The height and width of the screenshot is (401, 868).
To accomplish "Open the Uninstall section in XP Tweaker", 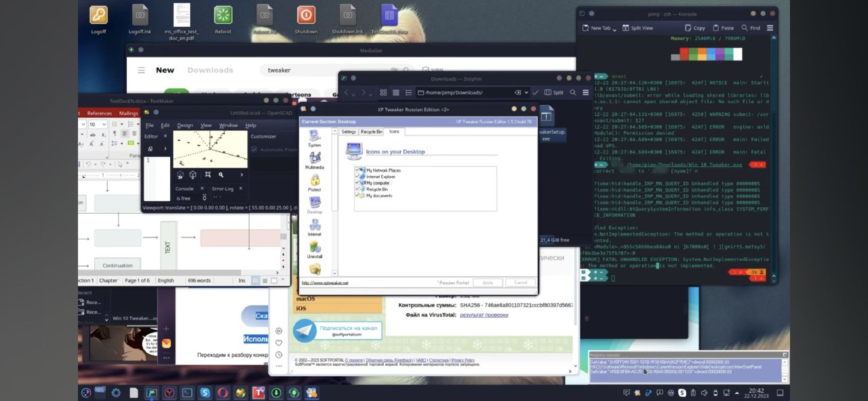I will [315, 250].
